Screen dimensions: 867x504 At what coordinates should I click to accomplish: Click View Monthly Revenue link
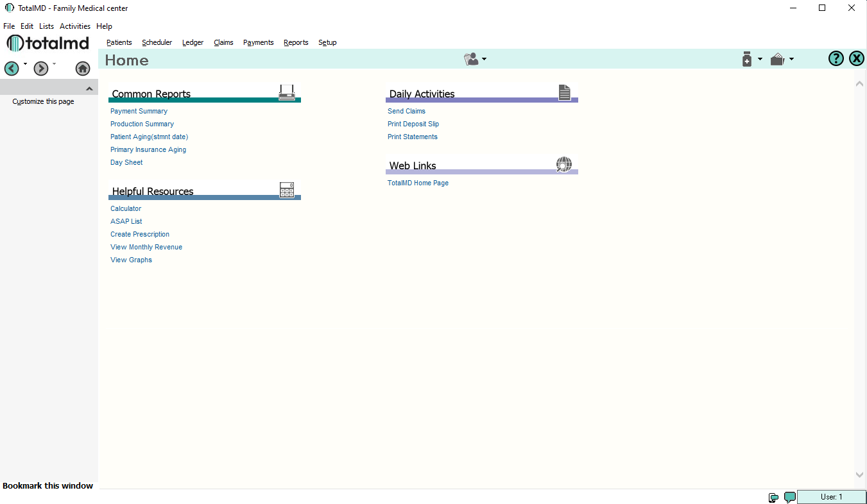(146, 247)
